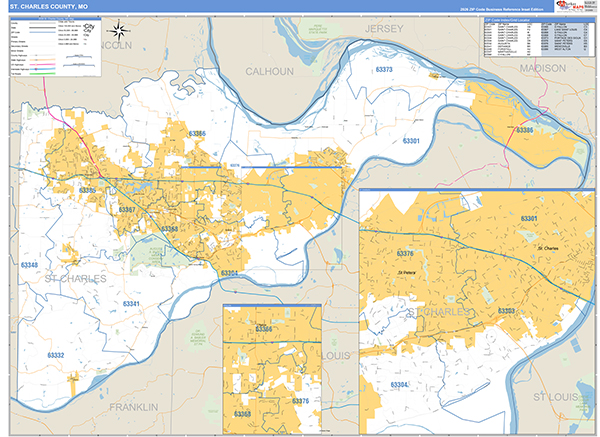Click the Pere Marquette State Park label
This screenshot has width=600, height=437.
click(x=318, y=29)
